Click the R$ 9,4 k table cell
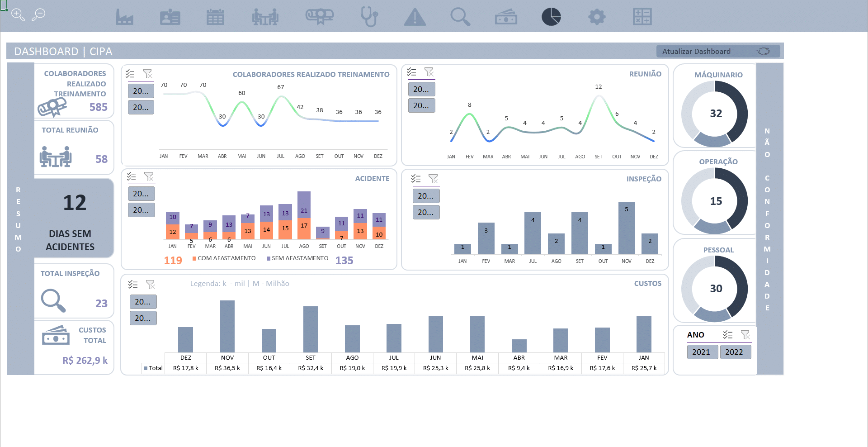The width and height of the screenshot is (868, 447). pos(519,368)
